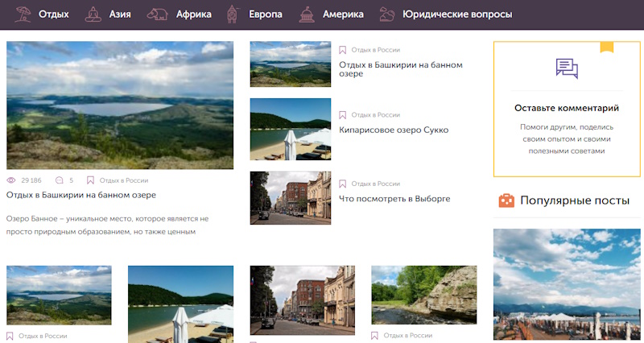Click the bookmark icon above the small Башкирия headline
The image size is (644, 343).
pos(343,50)
